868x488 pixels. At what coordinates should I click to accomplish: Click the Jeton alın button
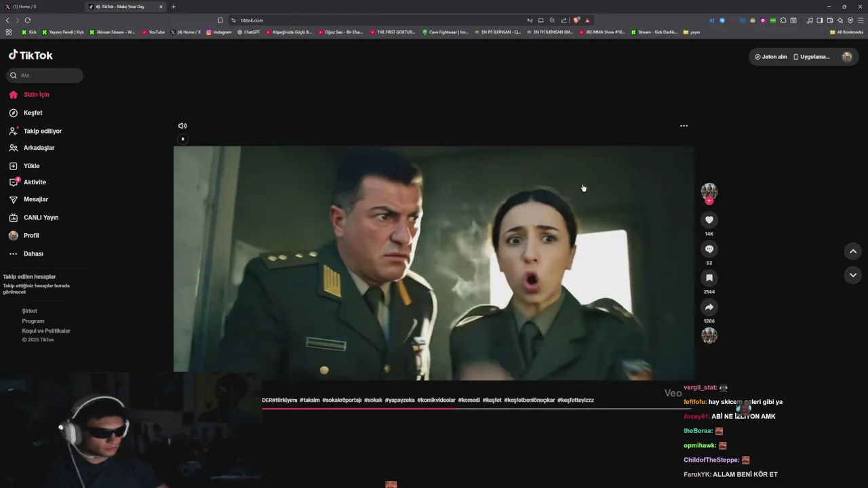click(770, 57)
